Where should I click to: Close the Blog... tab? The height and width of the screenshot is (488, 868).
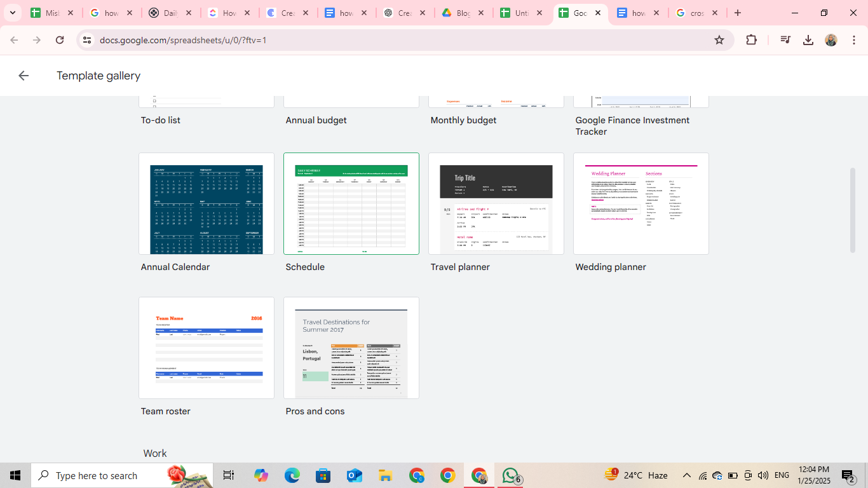[x=481, y=13]
